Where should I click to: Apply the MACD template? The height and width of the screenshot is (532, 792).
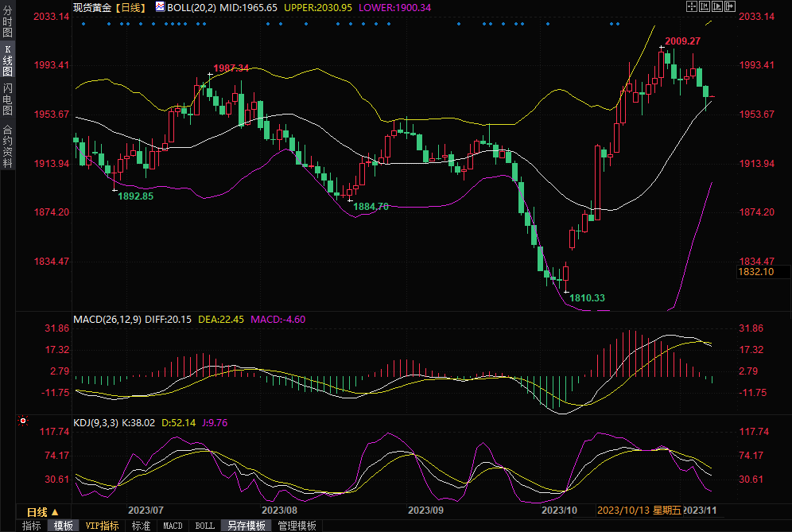tap(173, 526)
